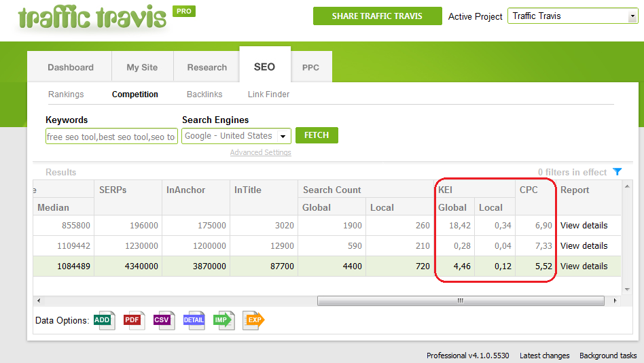This screenshot has width=644, height=363.
Task: Click the vertical scrollbar down arrow
Action: (627, 290)
